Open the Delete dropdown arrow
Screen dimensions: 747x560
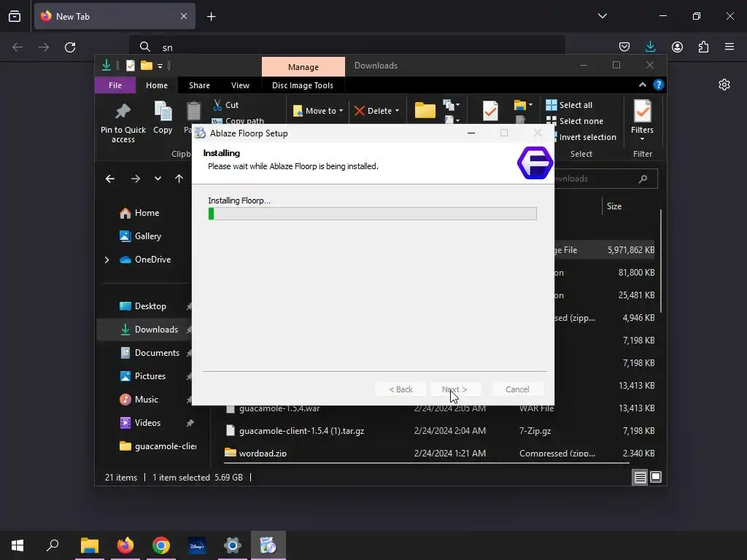coord(397,111)
